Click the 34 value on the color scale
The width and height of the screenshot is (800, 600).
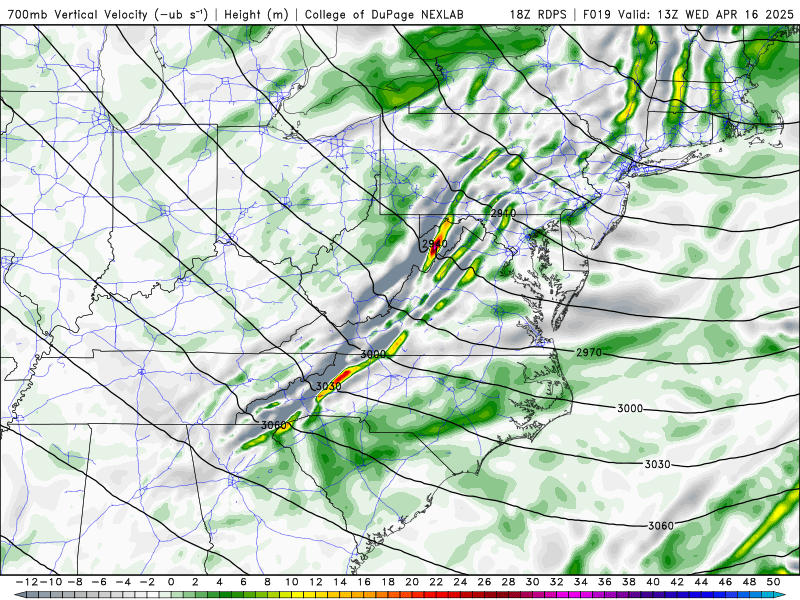[581, 582]
